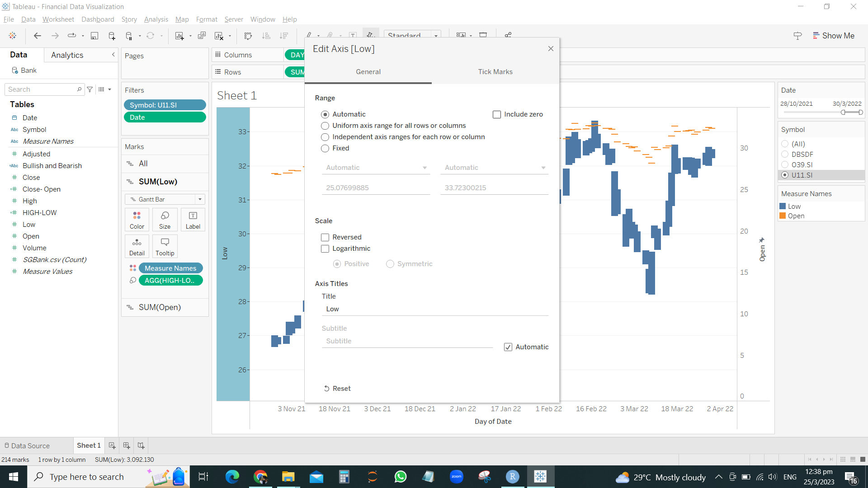Select the Fixed range radio option
The height and width of the screenshot is (488, 868).
[x=325, y=148]
